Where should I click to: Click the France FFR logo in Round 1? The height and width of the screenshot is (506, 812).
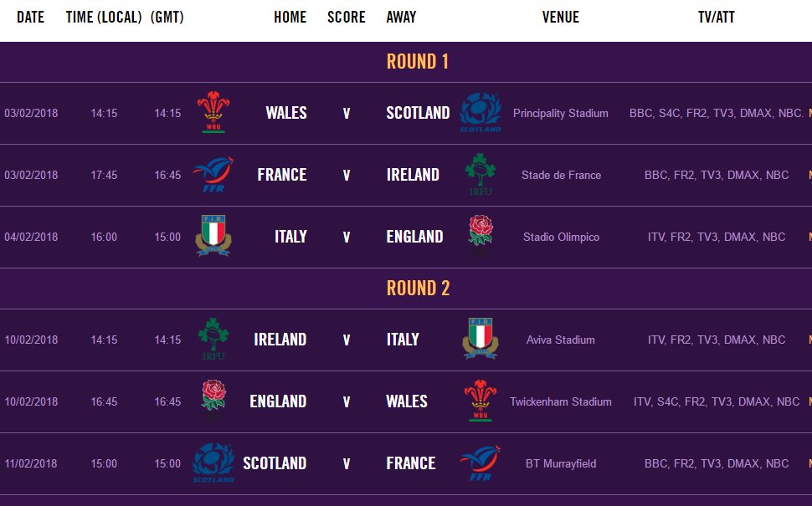click(213, 174)
